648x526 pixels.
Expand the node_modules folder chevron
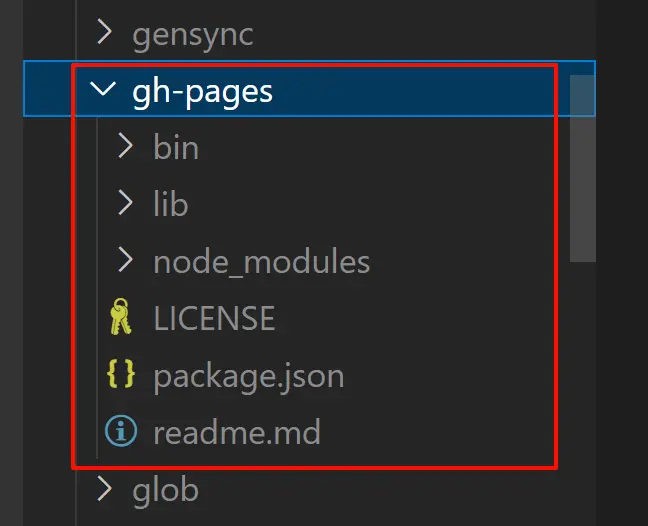[125, 259]
